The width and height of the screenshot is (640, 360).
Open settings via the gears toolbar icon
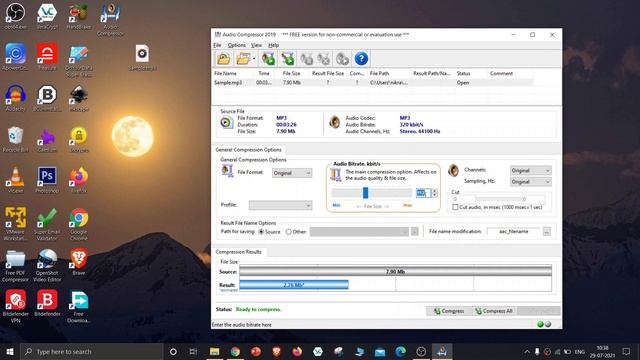click(x=342, y=59)
